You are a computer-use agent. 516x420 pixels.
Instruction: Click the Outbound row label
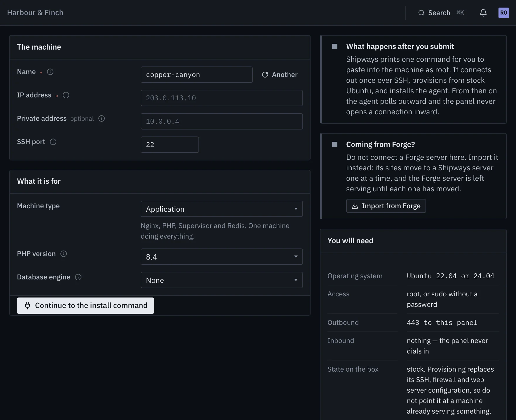click(x=343, y=323)
